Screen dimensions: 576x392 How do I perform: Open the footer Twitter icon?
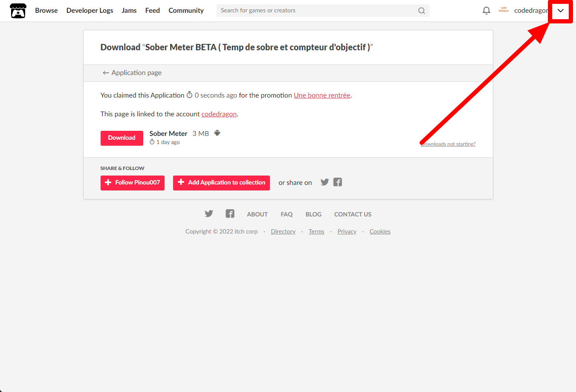click(209, 214)
